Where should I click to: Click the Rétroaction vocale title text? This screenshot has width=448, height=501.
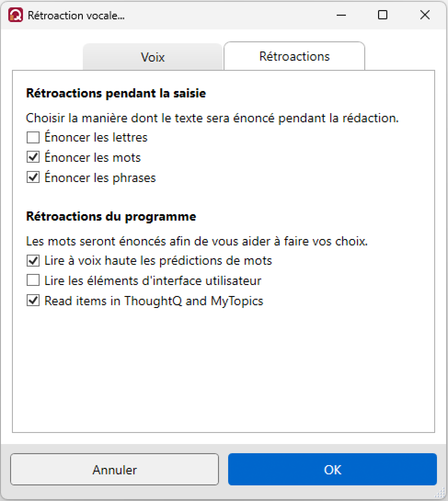(76, 15)
